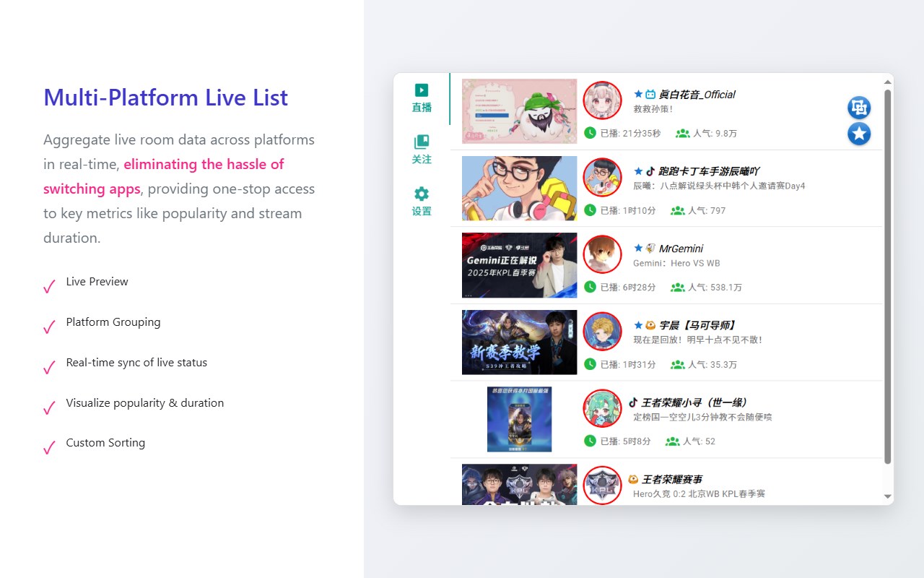Toggle favorite star for 真白花音_Official
Viewport: 924px width, 578px height.
click(638, 94)
